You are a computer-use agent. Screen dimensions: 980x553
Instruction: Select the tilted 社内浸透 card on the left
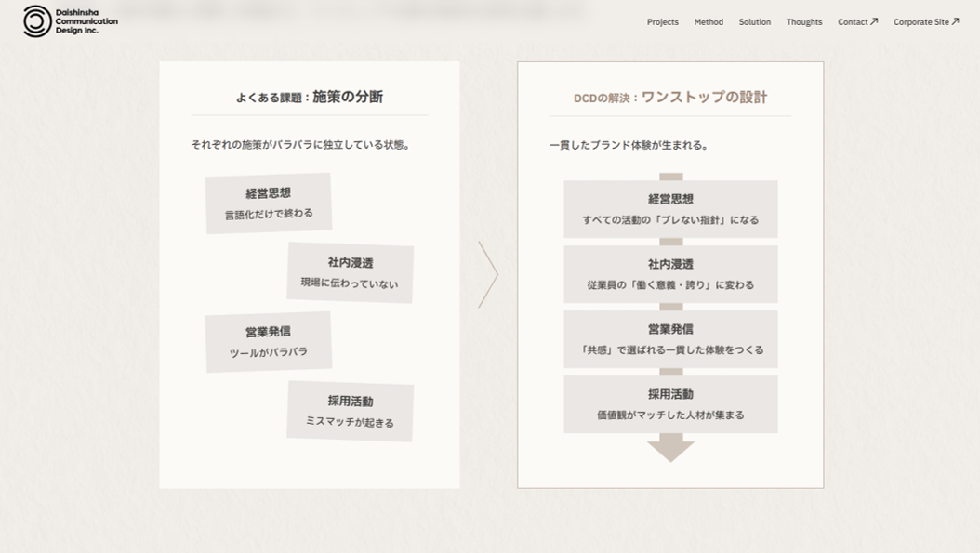pos(350,272)
